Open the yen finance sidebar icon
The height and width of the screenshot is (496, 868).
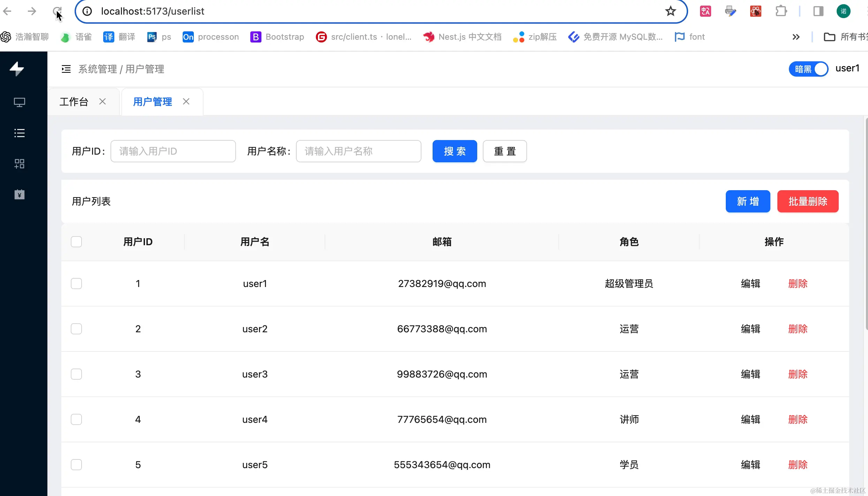click(19, 194)
